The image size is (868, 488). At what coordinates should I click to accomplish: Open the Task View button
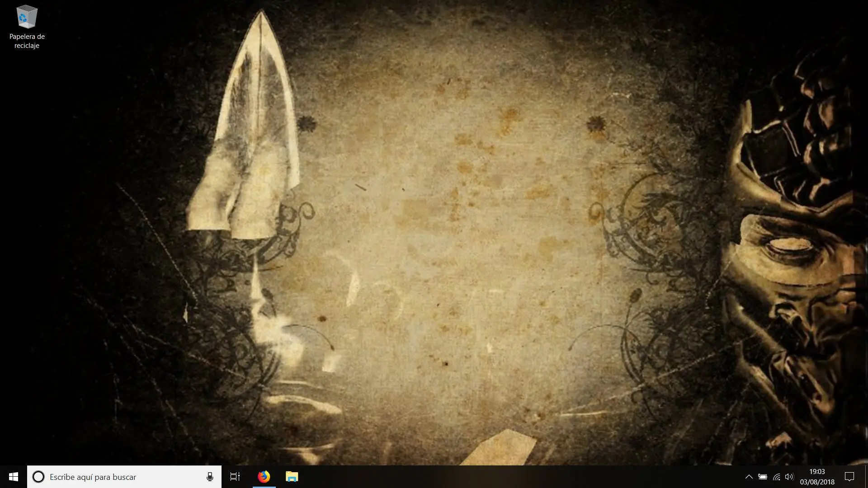point(235,477)
